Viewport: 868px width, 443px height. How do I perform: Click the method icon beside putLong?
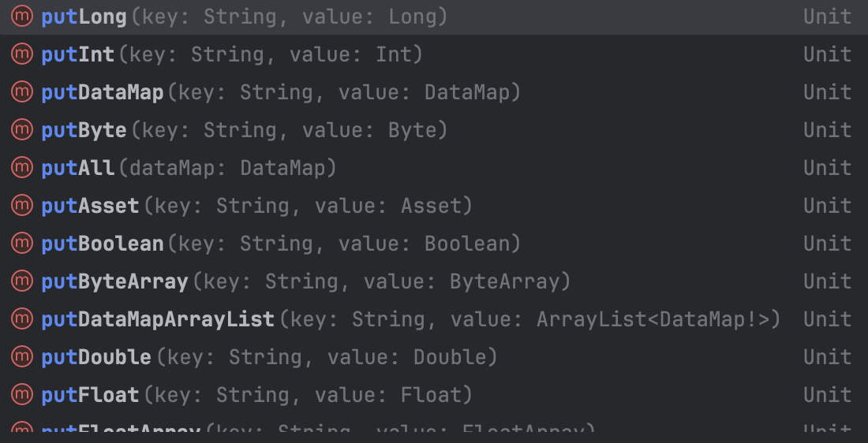click(x=22, y=16)
